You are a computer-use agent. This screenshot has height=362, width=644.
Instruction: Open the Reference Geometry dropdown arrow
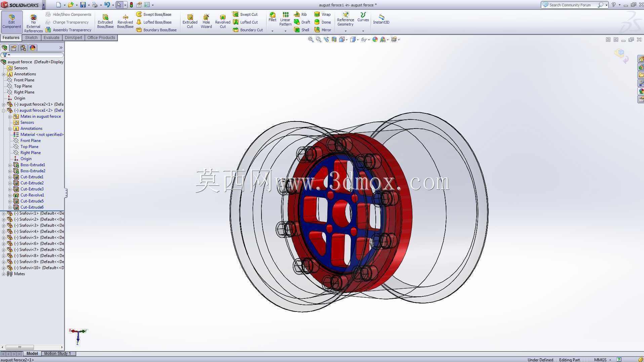coord(346,31)
